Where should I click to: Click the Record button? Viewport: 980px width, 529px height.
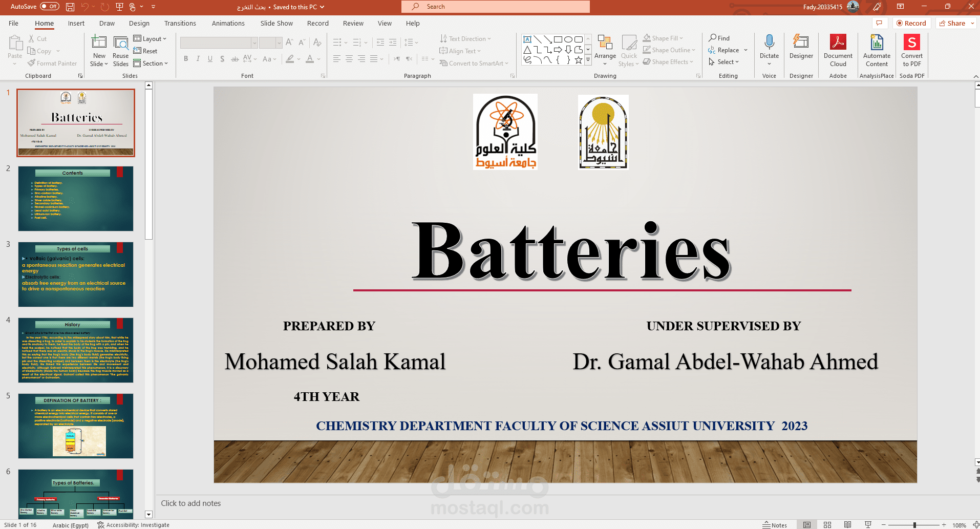(x=911, y=24)
